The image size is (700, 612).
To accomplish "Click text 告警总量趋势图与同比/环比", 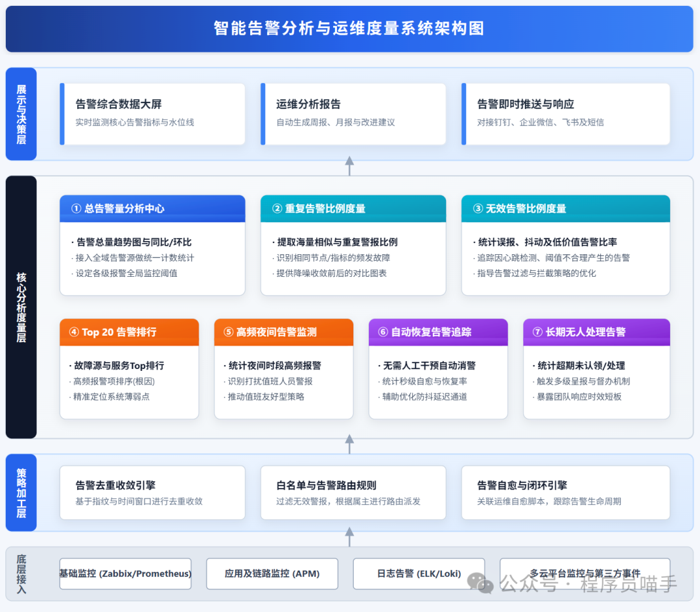I will (134, 242).
